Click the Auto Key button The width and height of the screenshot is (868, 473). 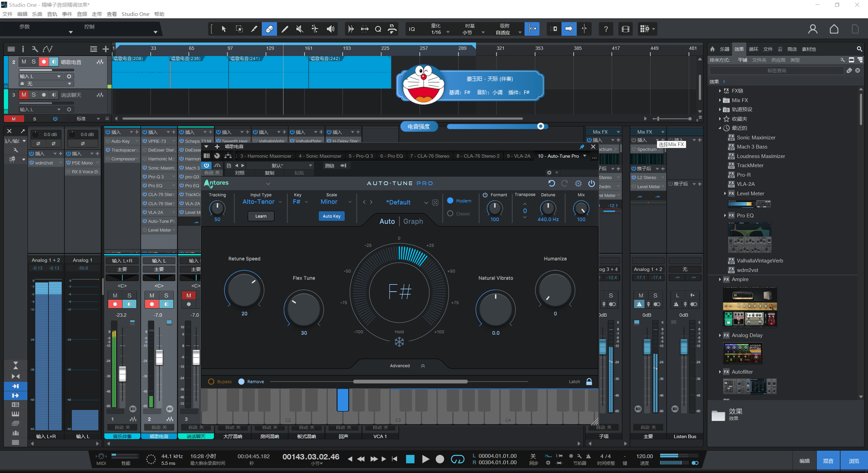coord(332,216)
